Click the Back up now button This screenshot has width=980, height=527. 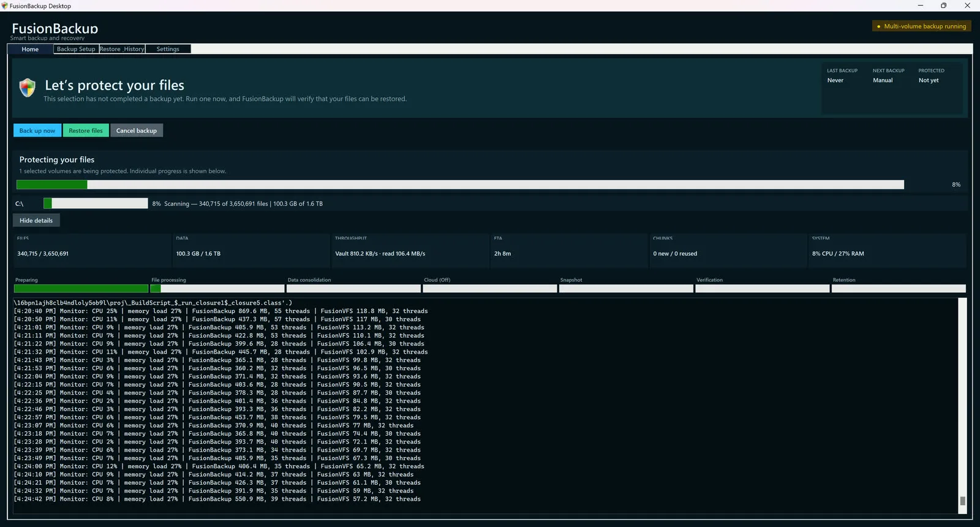click(37, 131)
